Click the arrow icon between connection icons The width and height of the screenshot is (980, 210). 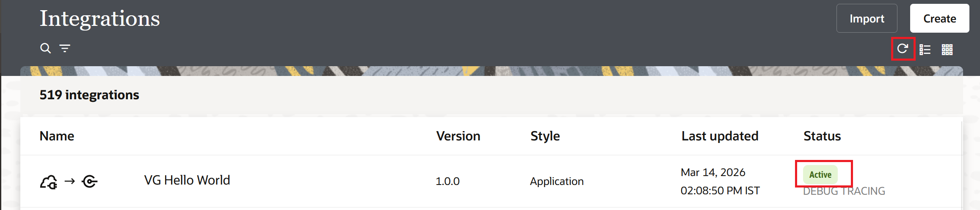coord(69,182)
